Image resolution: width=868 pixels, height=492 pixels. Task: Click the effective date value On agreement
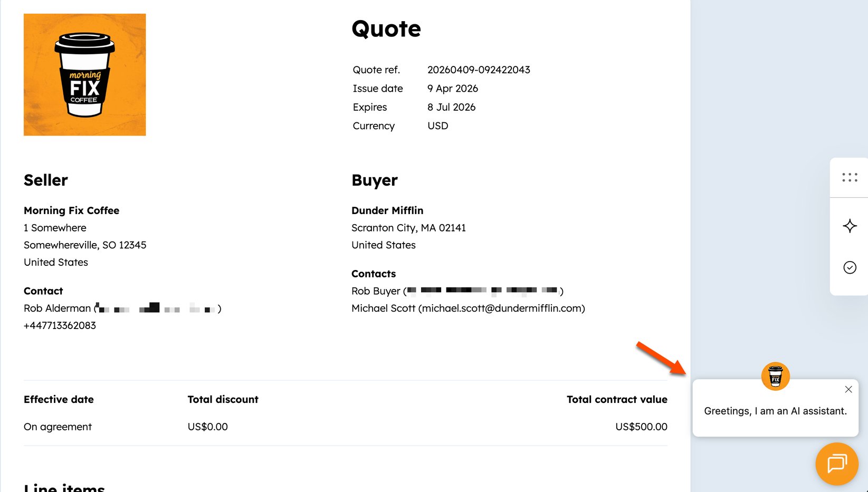click(x=58, y=427)
